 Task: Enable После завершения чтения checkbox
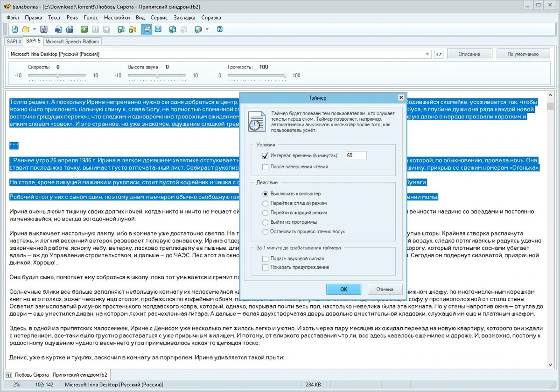[x=266, y=167]
